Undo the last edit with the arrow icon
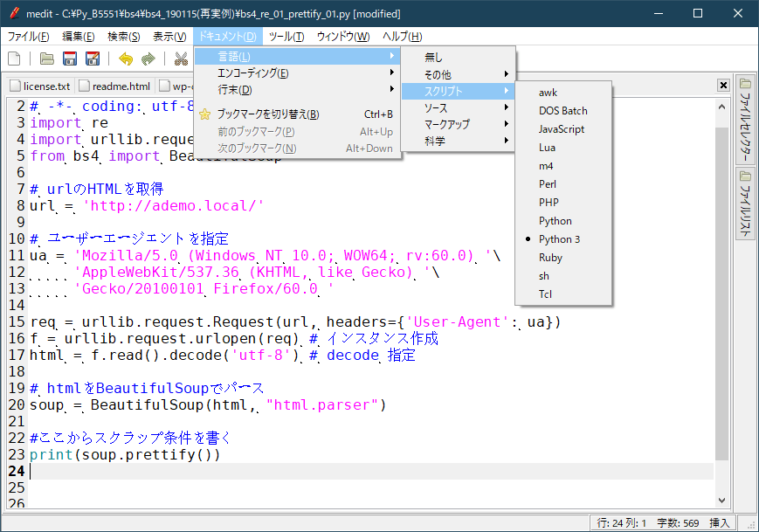This screenshot has height=532, width=759. [126, 59]
